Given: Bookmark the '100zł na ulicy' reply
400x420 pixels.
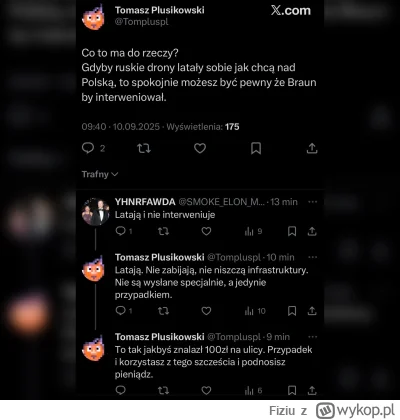Looking at the screenshot, I should [x=292, y=390].
